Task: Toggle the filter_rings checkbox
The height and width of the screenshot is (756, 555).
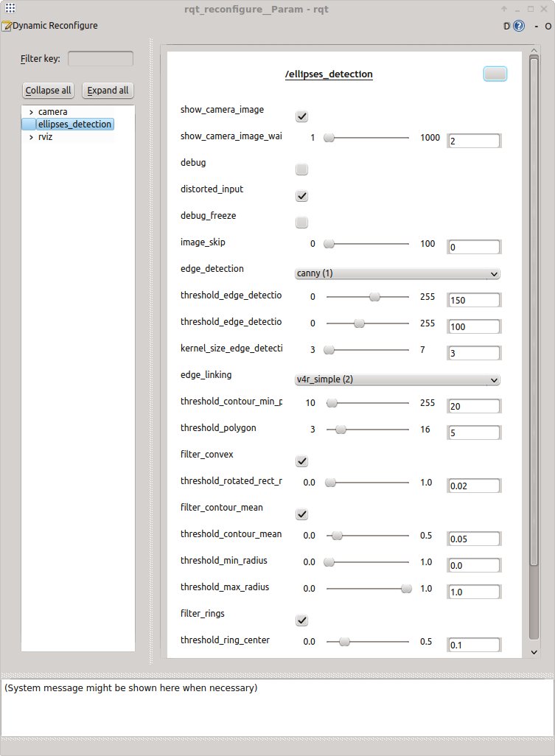Action: (301, 620)
